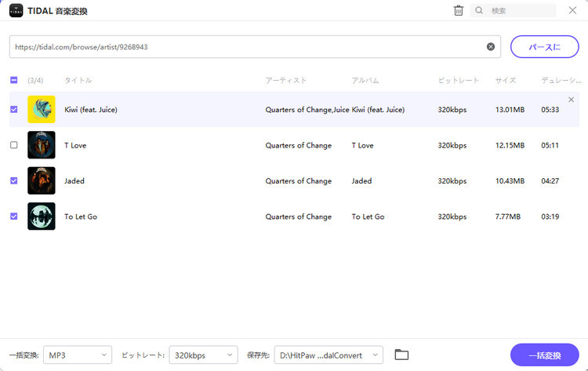Click the ビットレート column header
Viewport: 588px width, 371px height.
tap(459, 80)
